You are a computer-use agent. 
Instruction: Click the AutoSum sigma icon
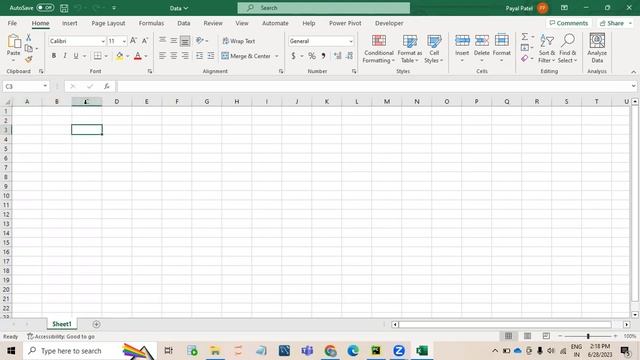click(525, 37)
